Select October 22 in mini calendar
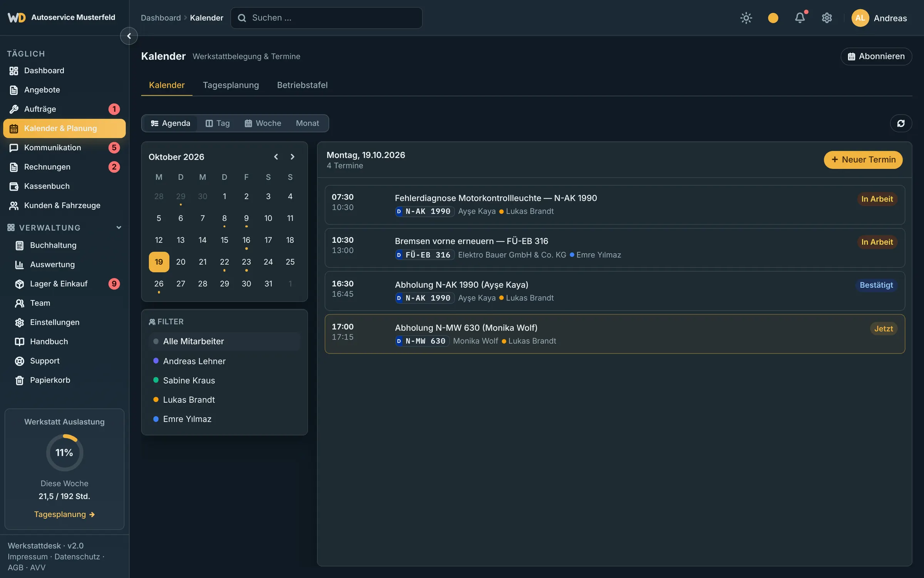The width and height of the screenshot is (924, 578). click(x=224, y=262)
